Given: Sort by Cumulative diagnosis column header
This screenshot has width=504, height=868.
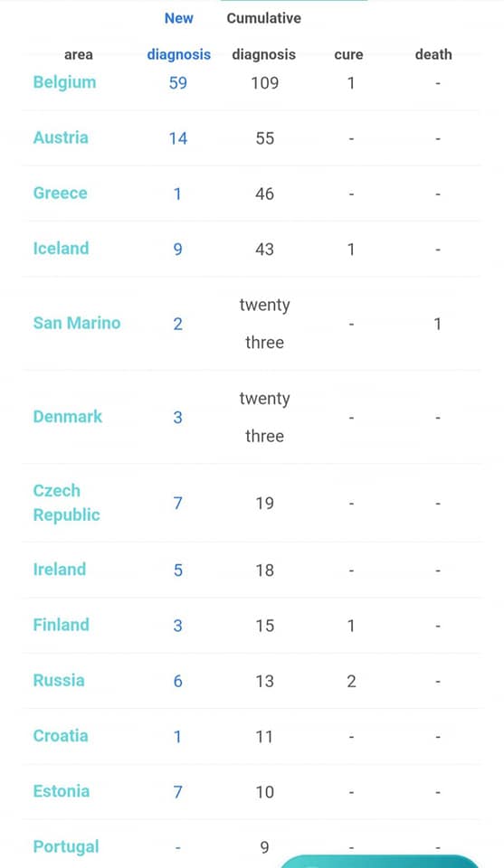Looking at the screenshot, I should (x=263, y=36).
